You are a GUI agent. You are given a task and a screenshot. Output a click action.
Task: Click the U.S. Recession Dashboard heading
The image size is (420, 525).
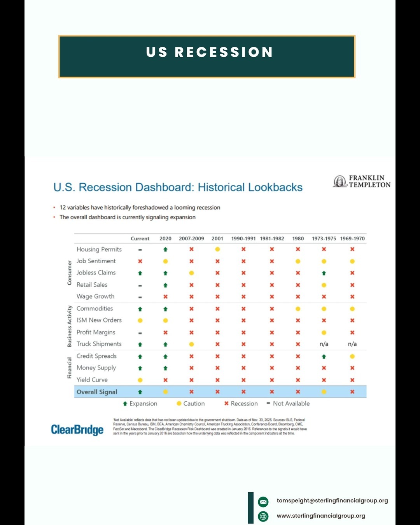pyautogui.click(x=178, y=187)
